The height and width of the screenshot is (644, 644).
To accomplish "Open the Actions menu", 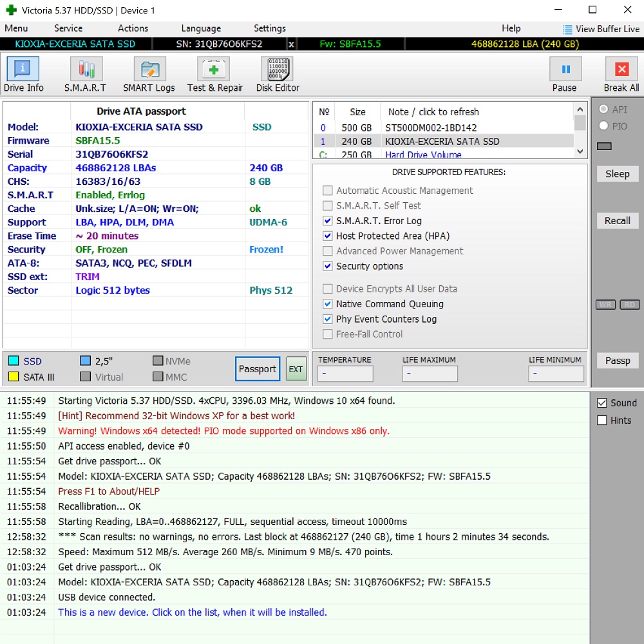I will 133,28.
